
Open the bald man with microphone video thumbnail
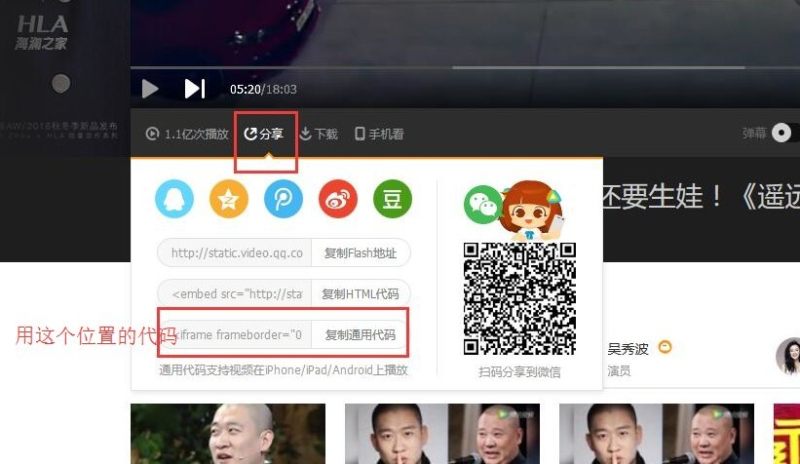(x=228, y=434)
